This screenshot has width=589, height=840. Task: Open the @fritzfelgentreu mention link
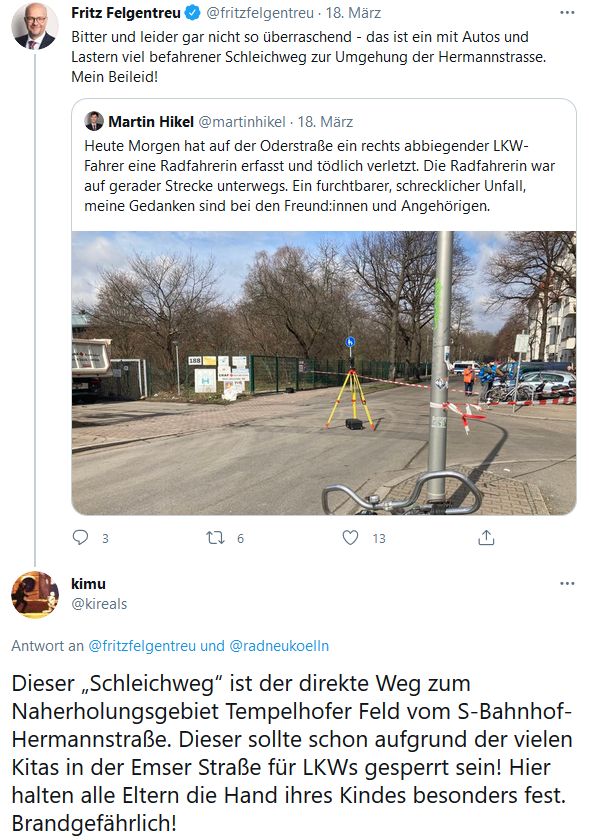[x=142, y=646]
